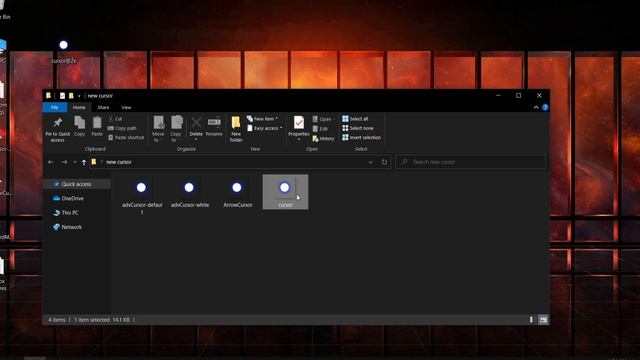Image resolution: width=640 pixels, height=360 pixels.
Task: Click Pin to Quick access icon
Action: click(x=58, y=129)
